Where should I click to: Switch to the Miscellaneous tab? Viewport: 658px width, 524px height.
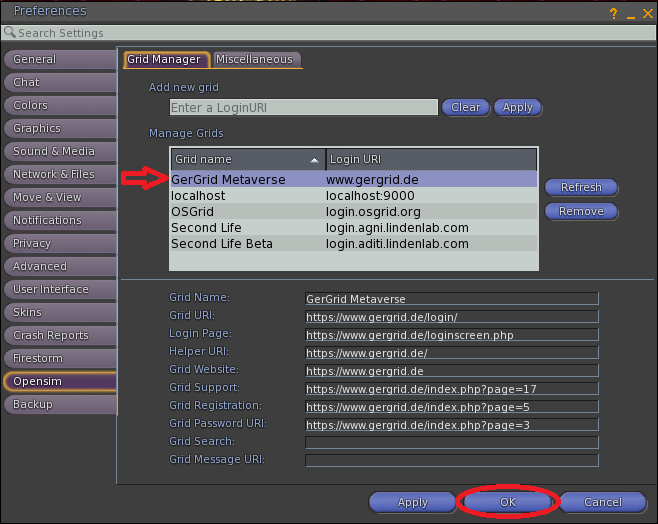[256, 60]
